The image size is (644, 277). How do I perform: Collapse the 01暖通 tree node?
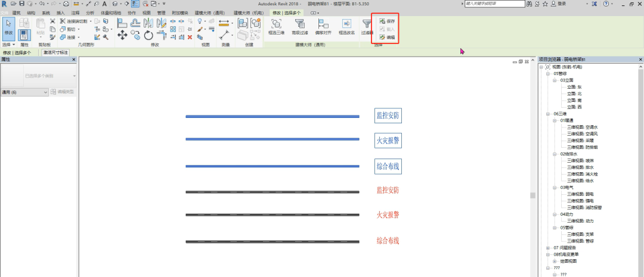pos(555,121)
